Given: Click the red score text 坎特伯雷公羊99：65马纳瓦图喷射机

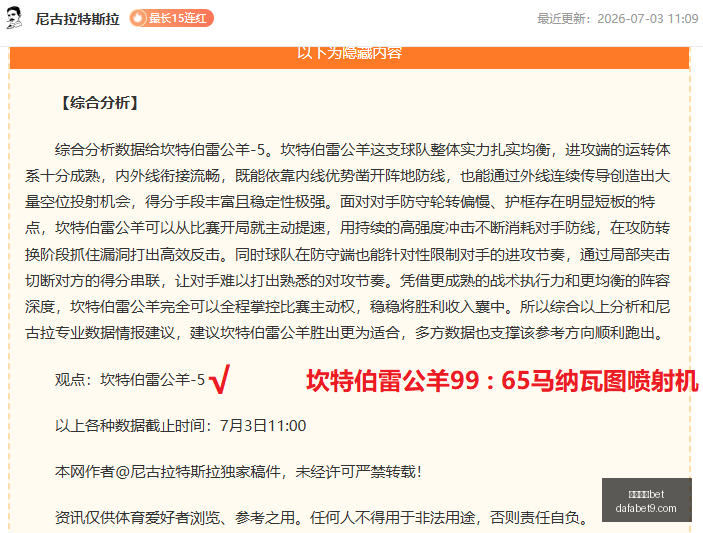Looking at the screenshot, I should coord(502,381).
